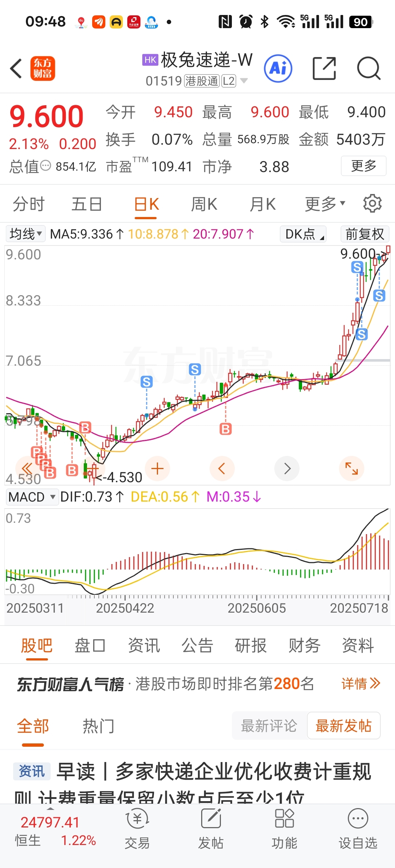The width and height of the screenshot is (395, 868).
Task: Open the MACD indicator dropdown
Action: (32, 497)
